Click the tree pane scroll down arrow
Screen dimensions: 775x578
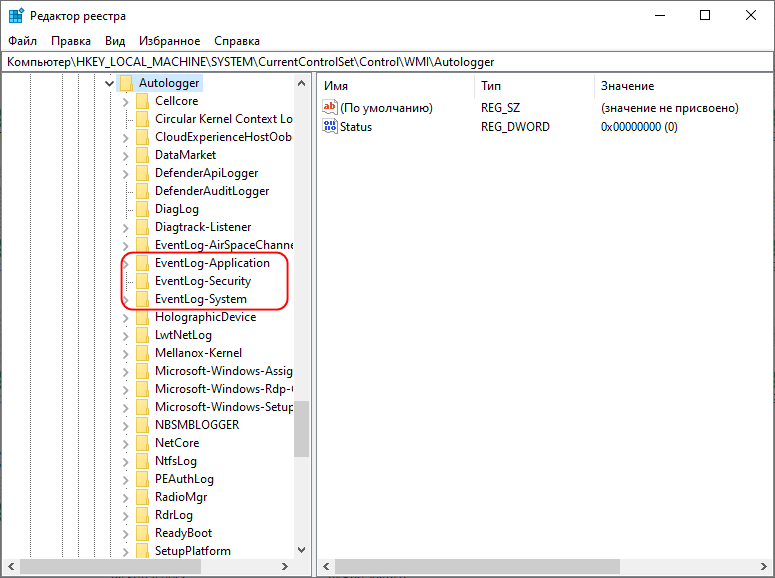[x=301, y=550]
